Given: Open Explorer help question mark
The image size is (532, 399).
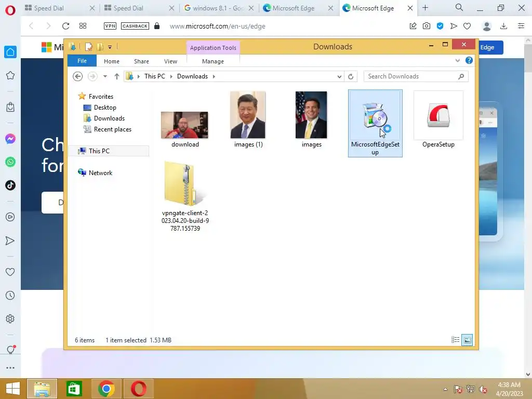Looking at the screenshot, I should 469,60.
